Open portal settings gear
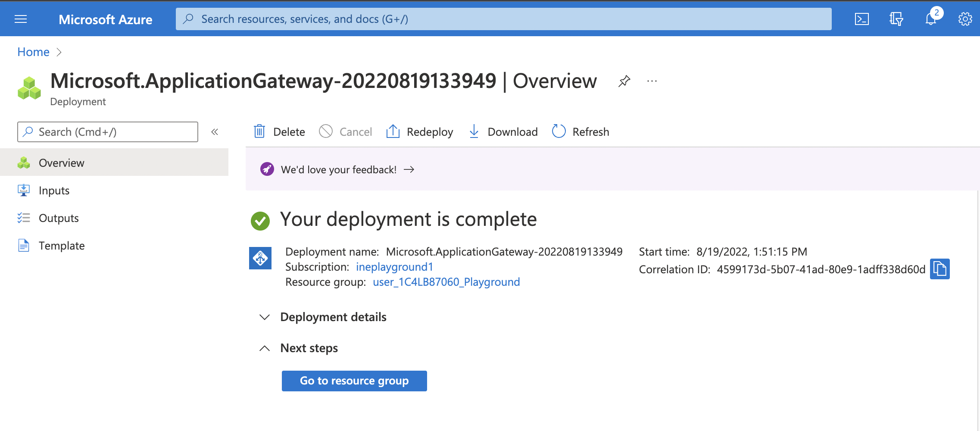 pos(965,19)
